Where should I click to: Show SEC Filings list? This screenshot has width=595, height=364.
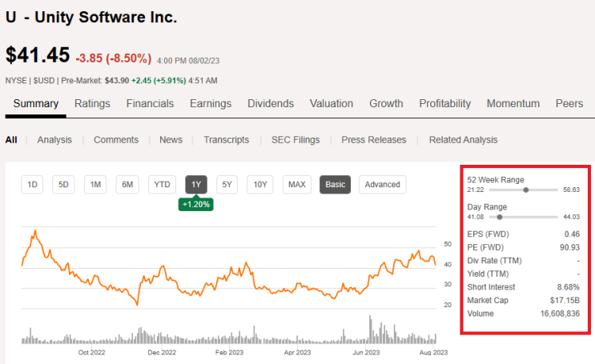pos(295,140)
